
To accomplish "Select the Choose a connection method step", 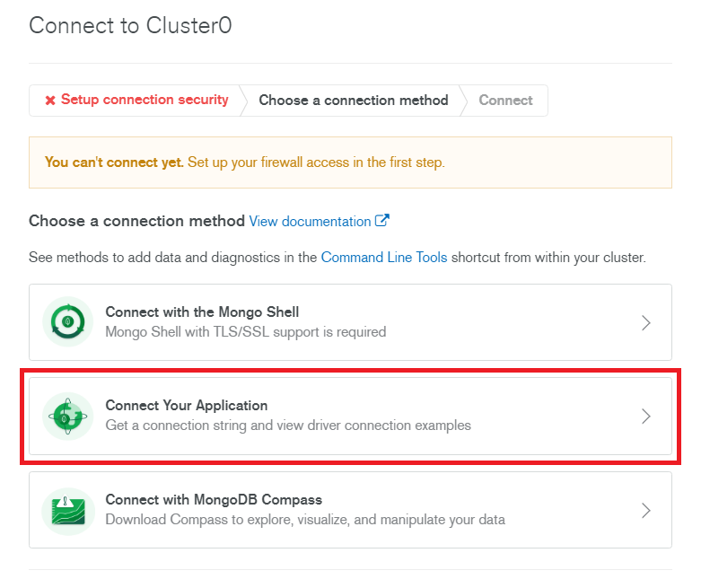I will (x=353, y=101).
